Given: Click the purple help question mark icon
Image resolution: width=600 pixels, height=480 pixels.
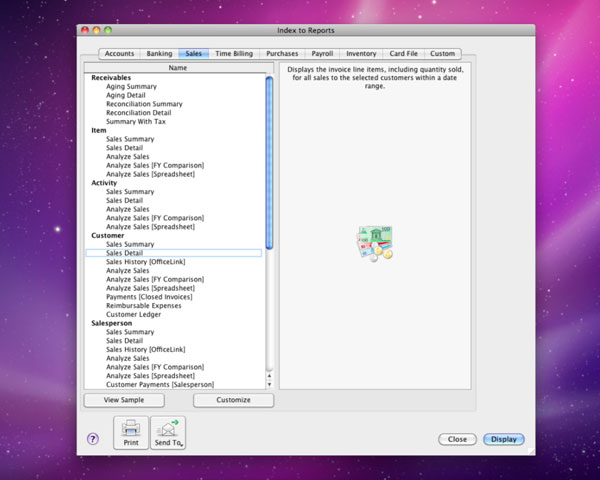Looking at the screenshot, I should pos(93,439).
